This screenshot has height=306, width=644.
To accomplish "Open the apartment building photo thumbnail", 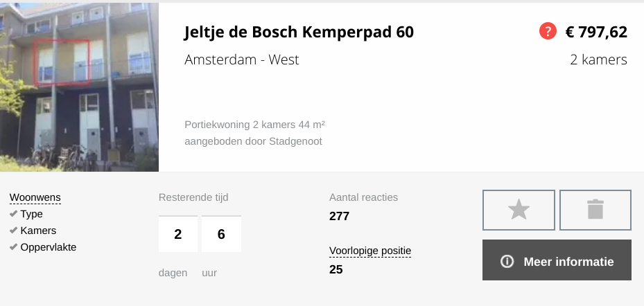I will pos(79,87).
